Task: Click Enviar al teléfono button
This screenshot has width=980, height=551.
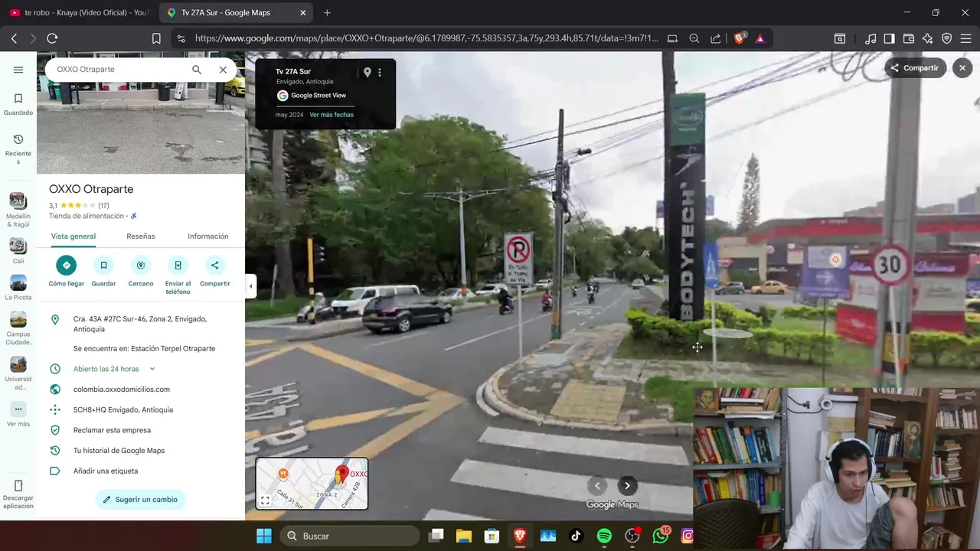Action: click(178, 276)
